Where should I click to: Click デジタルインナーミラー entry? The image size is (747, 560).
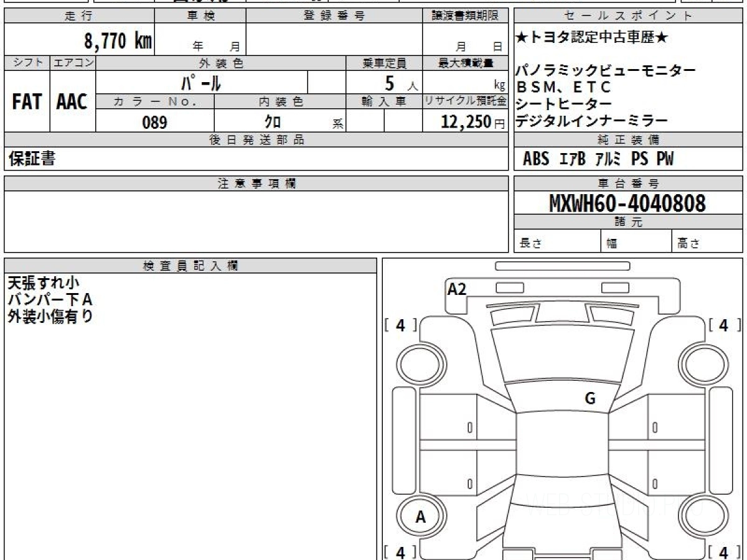[591, 121]
